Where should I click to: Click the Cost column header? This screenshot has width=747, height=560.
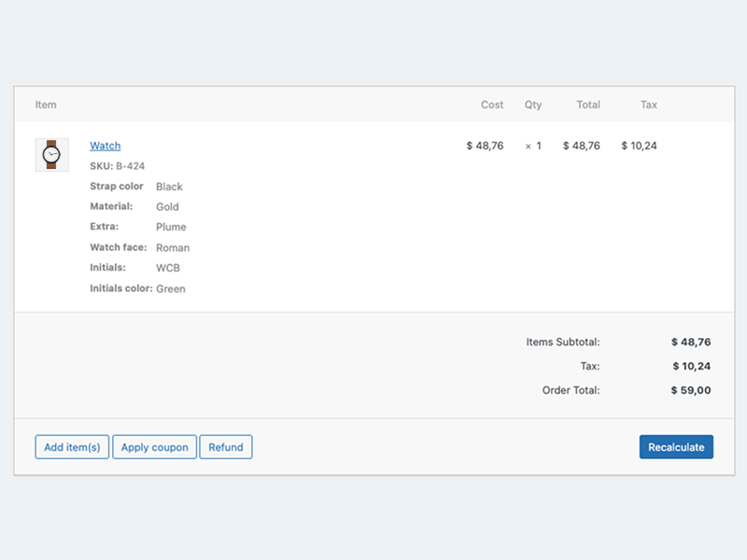click(x=492, y=105)
